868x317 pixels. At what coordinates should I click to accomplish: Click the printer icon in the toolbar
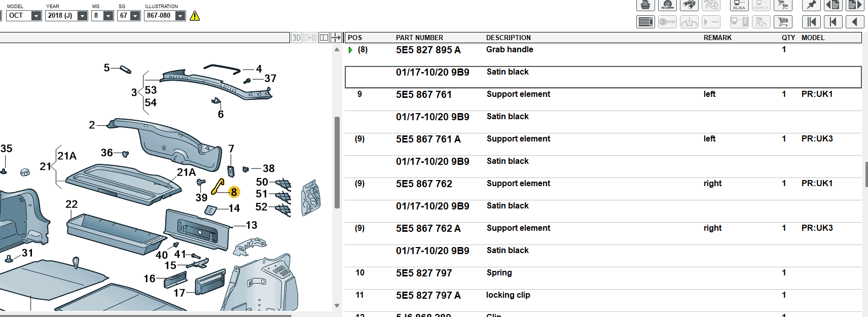click(645, 5)
